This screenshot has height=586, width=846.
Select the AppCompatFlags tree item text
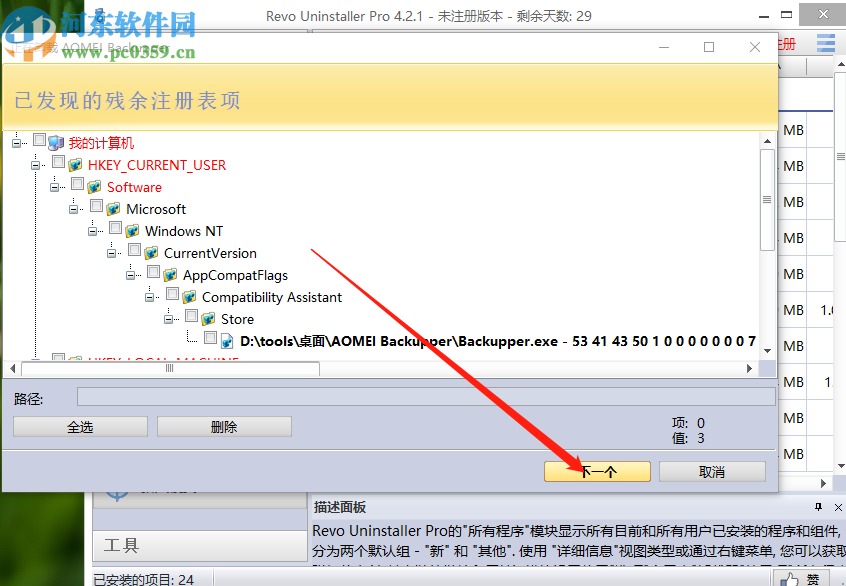(x=235, y=276)
